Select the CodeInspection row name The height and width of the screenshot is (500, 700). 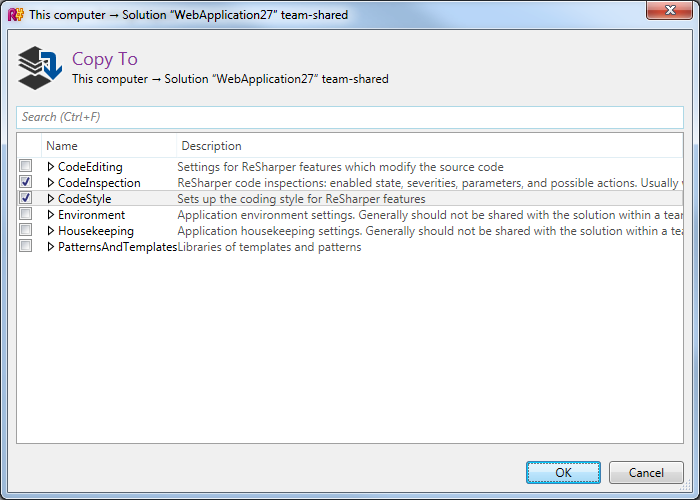click(99, 183)
